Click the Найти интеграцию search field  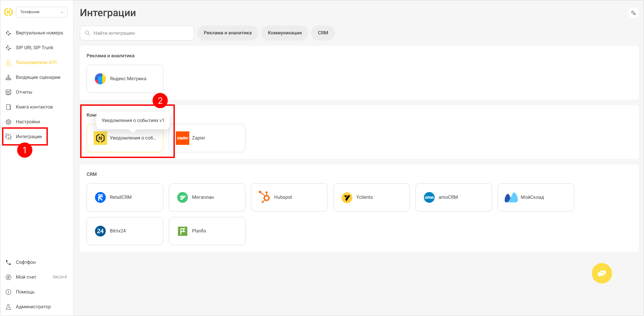pyautogui.click(x=137, y=33)
